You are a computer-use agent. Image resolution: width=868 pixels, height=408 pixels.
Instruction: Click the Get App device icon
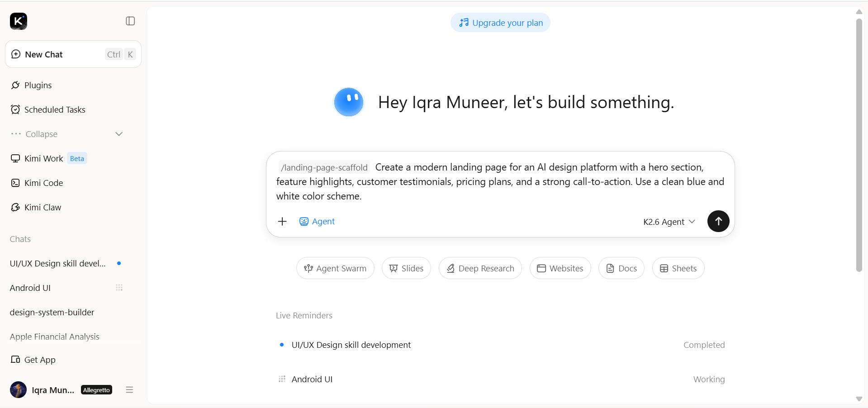point(15,360)
